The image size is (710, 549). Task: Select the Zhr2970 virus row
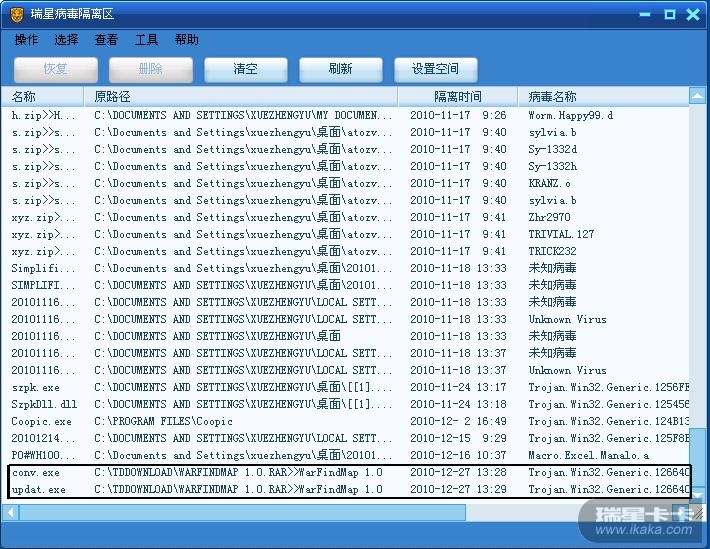(346, 217)
